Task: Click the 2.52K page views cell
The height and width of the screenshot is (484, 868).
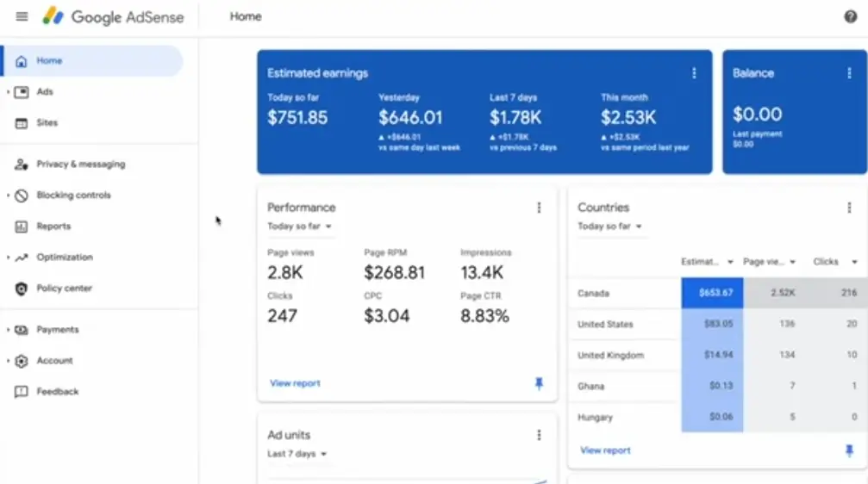Action: pyautogui.click(x=774, y=293)
